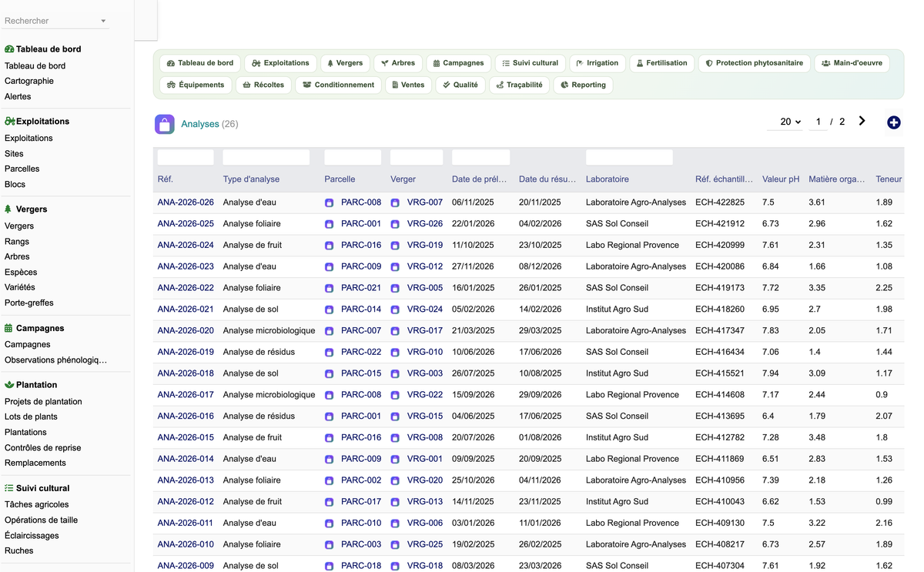924x572 pixels.
Task: Switch to the Équipements tab
Action: [196, 85]
